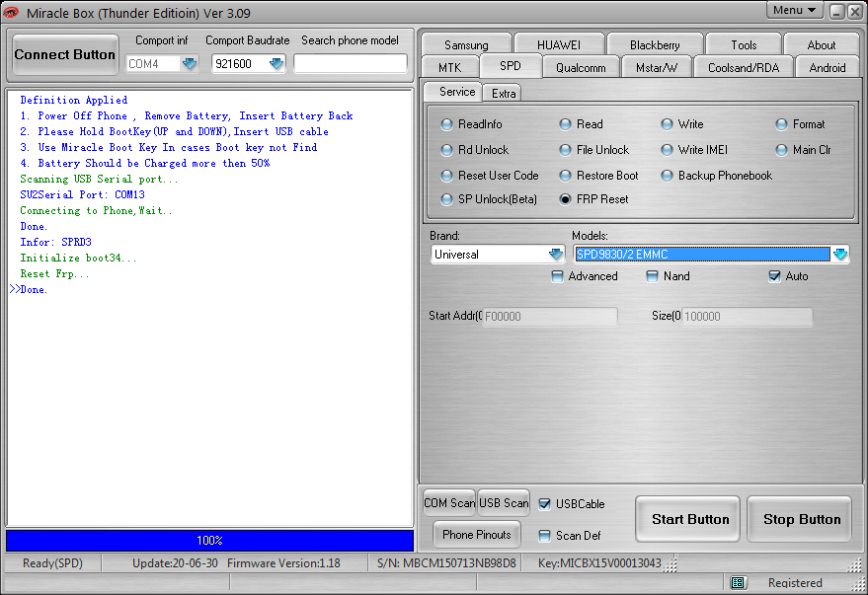The height and width of the screenshot is (595, 868).
Task: Click the 'Initialize boot34...' log line
Action: coord(78,258)
